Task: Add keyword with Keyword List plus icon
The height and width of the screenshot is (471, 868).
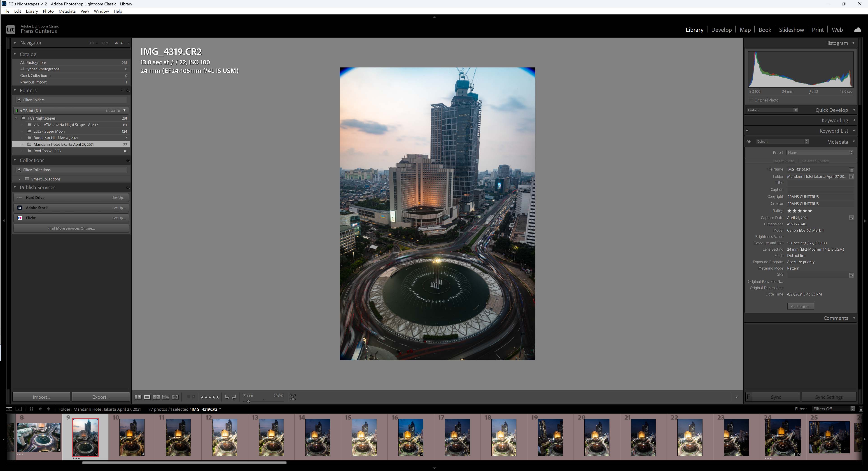Action: (747, 131)
